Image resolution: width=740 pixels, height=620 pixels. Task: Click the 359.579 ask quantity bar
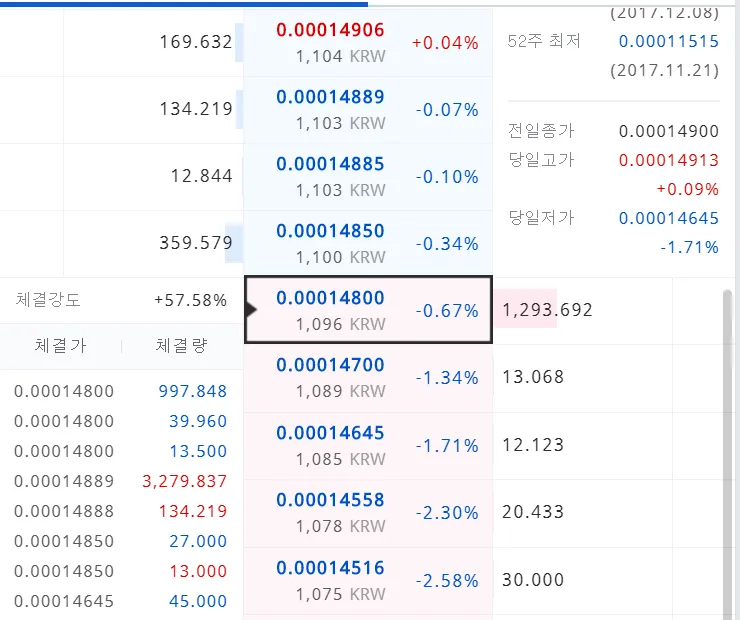[x=196, y=243]
